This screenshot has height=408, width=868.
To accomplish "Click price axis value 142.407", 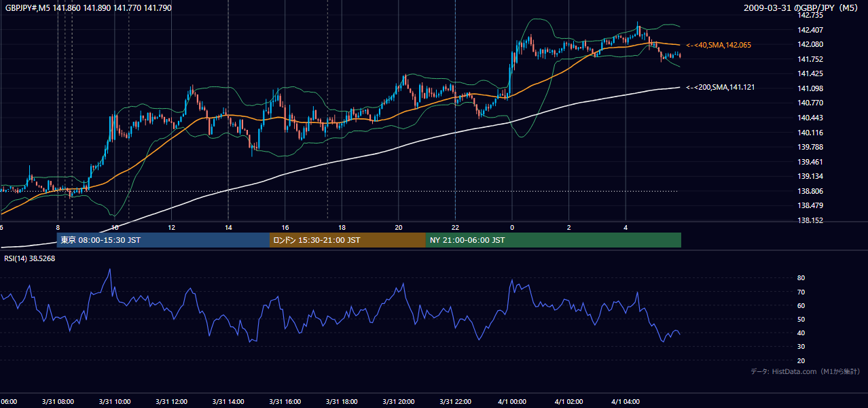I will 811,30.
